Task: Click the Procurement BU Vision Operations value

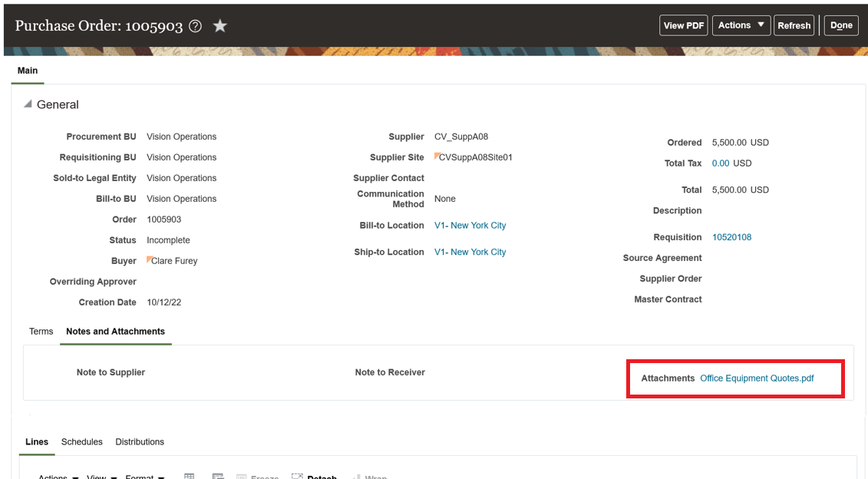Action: click(x=182, y=137)
